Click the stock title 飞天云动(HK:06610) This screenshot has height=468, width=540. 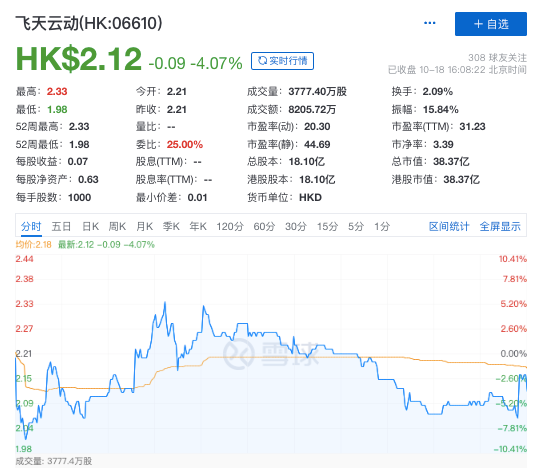coord(89,23)
